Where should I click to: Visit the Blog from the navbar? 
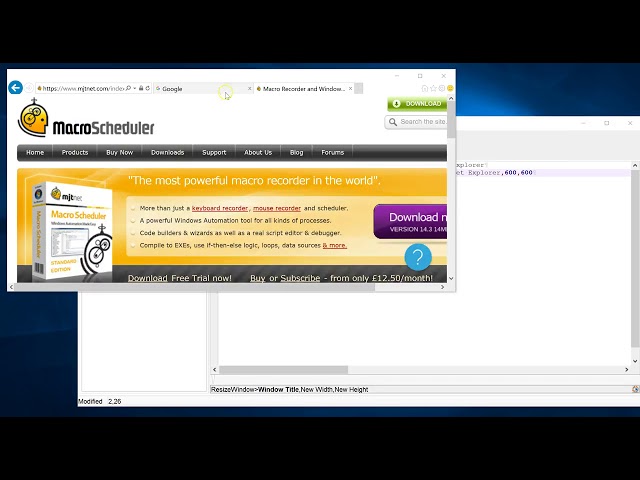pos(296,152)
